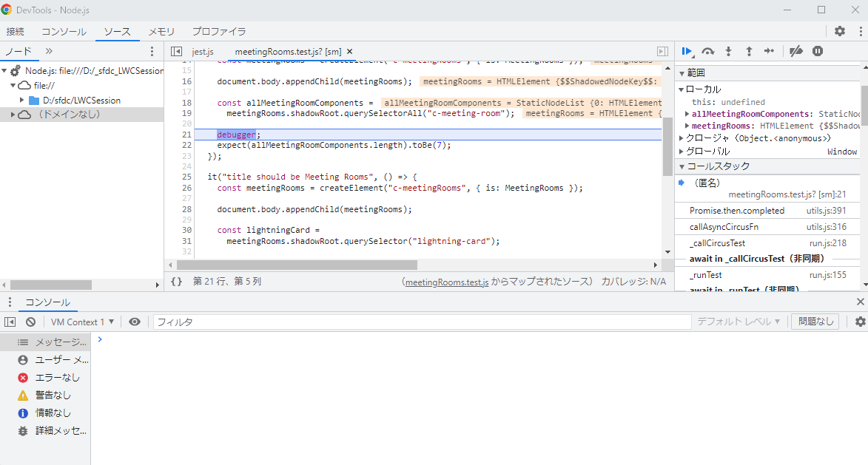Expand the allMeetingRoomComponents variable
The width and height of the screenshot is (868, 465).
pos(687,114)
